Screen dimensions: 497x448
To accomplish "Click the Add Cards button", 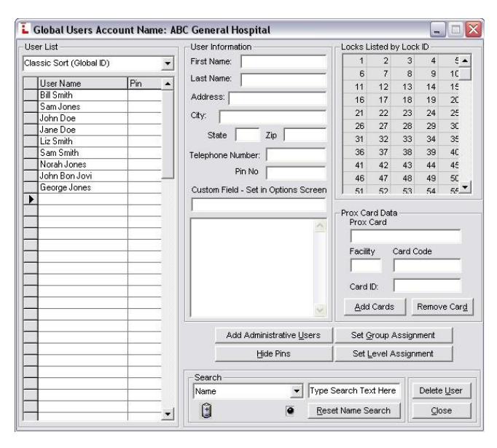I will pos(375,307).
